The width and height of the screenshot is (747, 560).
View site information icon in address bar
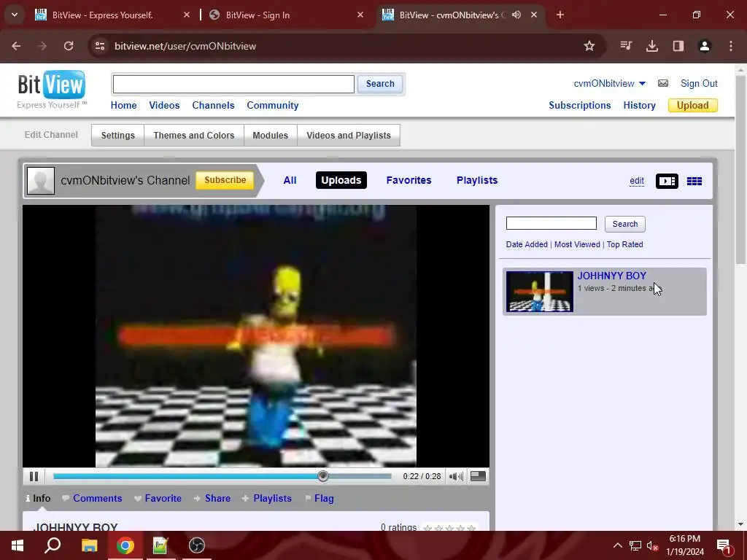[99, 46]
